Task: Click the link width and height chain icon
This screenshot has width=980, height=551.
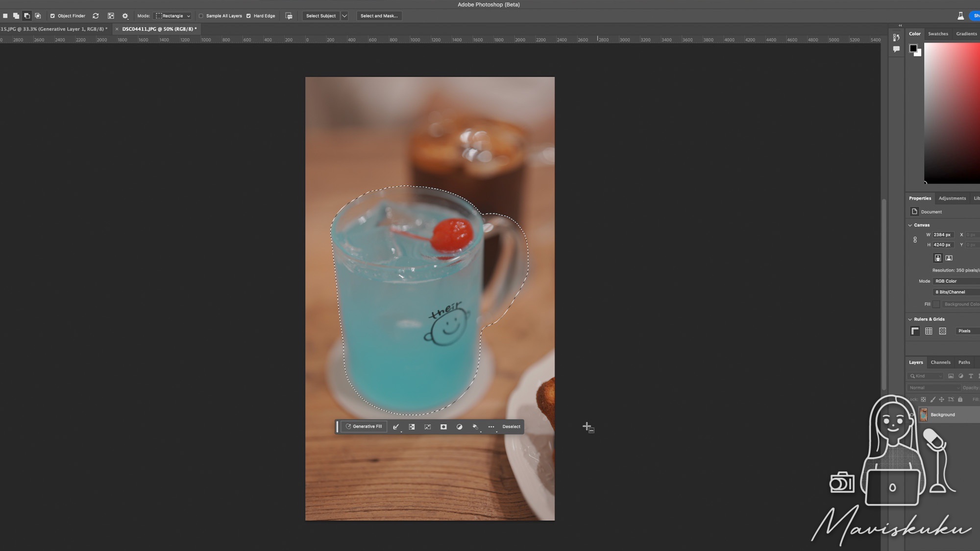Action: pos(915,240)
